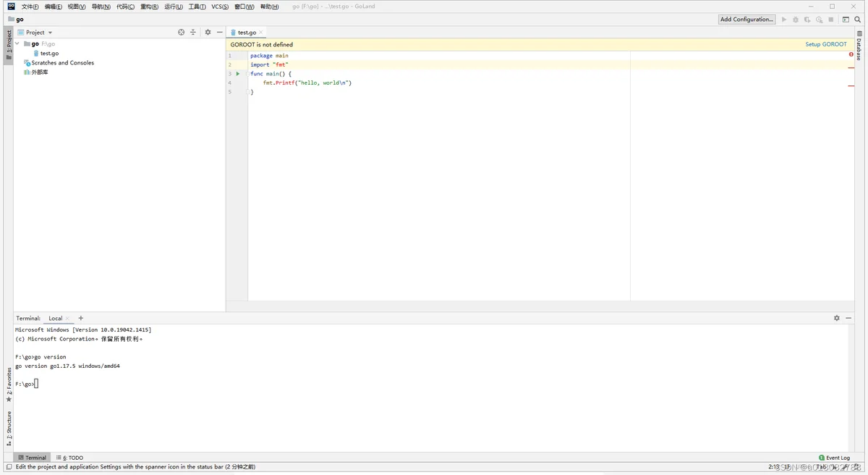The width and height of the screenshot is (868, 475).
Task: Select the go F:\go folder in tree
Action: 40,43
